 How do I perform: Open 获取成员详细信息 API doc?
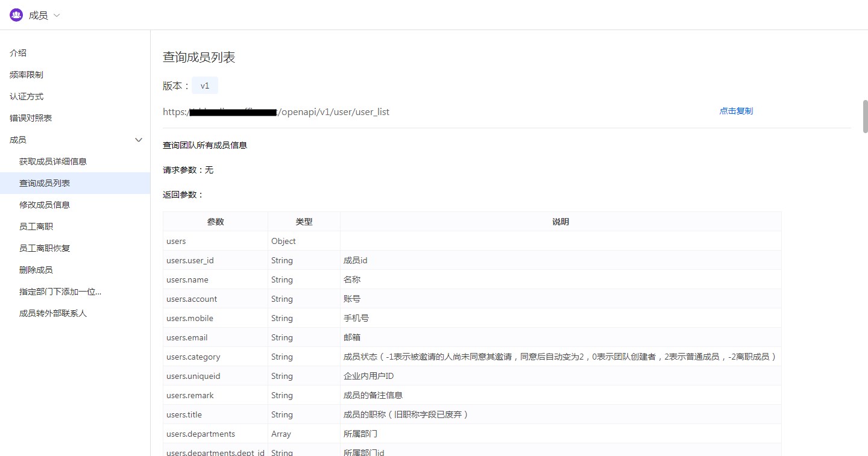point(53,161)
